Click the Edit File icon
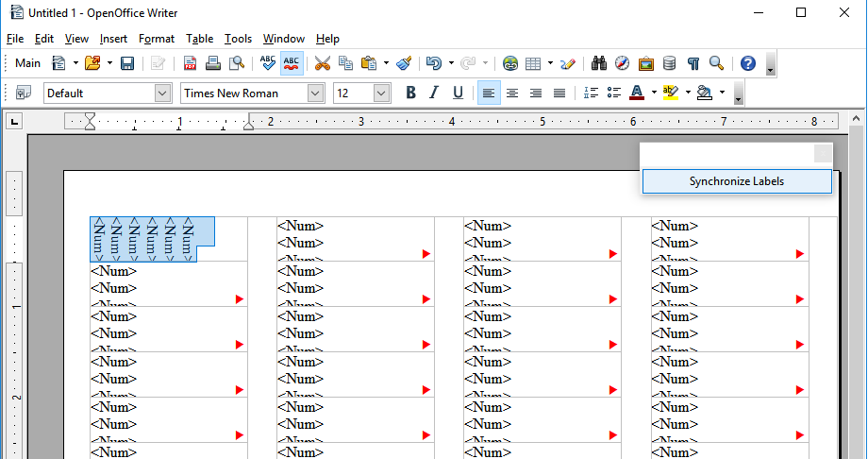The image size is (868, 459). (158, 63)
